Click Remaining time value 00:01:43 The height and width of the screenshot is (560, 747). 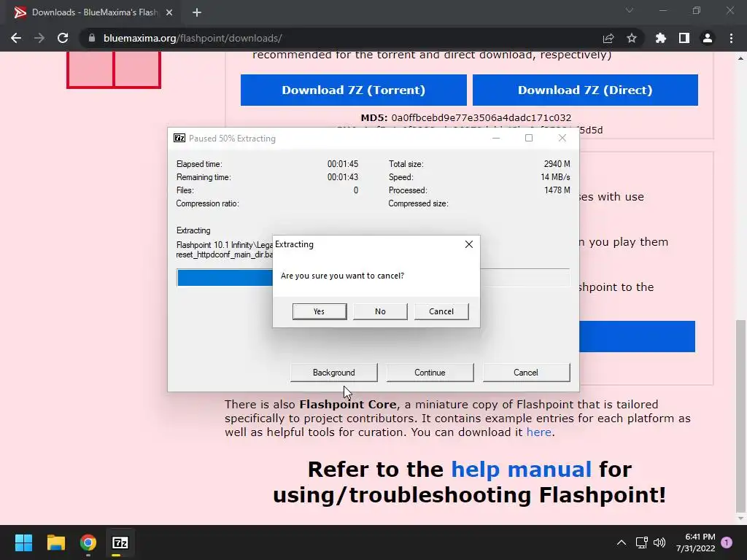tap(343, 177)
